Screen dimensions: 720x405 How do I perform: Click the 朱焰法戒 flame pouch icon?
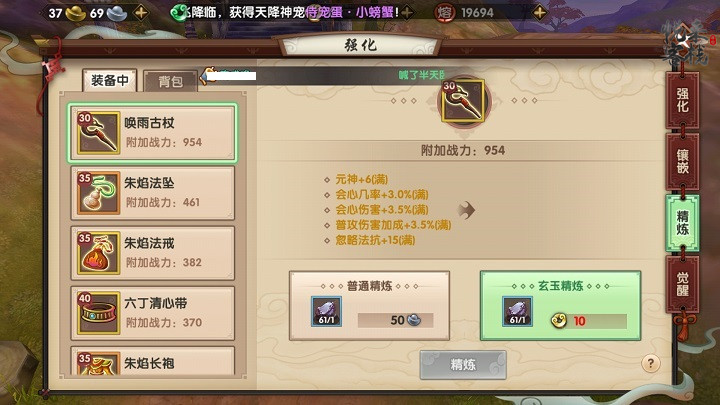pos(98,253)
